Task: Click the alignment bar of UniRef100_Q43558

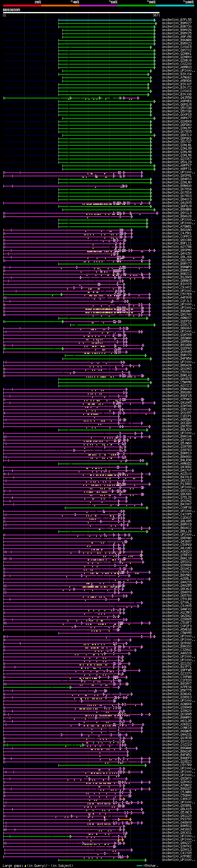Action: tap(71, 98)
